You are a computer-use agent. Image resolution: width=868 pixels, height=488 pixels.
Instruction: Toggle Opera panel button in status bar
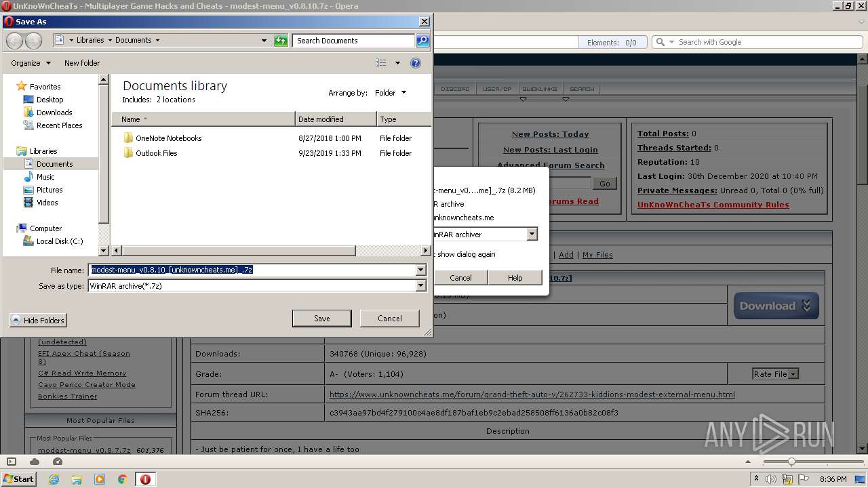click(11, 462)
